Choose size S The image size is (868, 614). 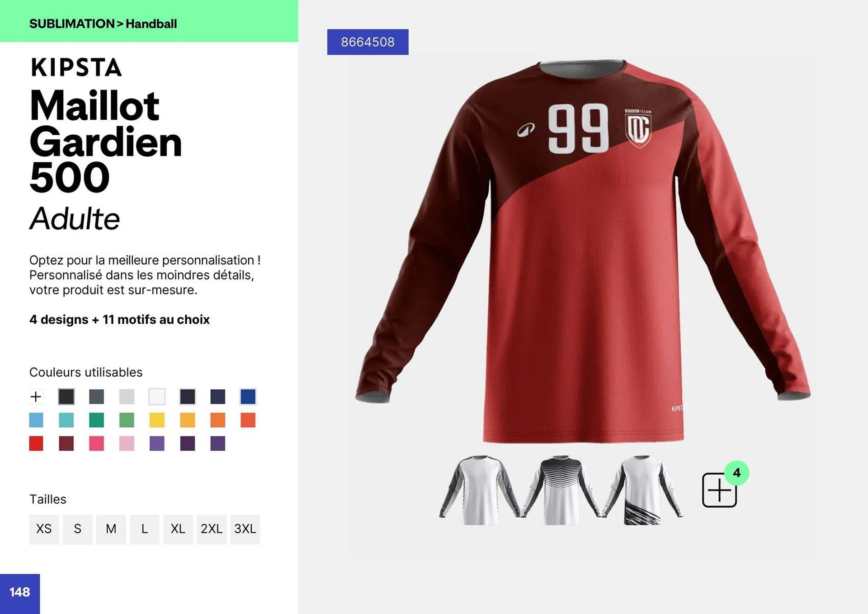pos(78,529)
